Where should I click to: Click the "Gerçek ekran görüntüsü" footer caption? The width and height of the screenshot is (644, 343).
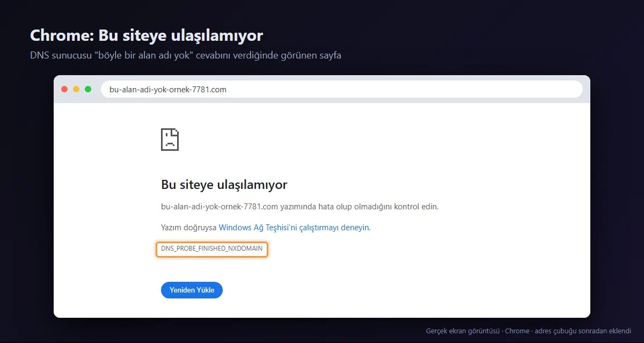point(529,331)
